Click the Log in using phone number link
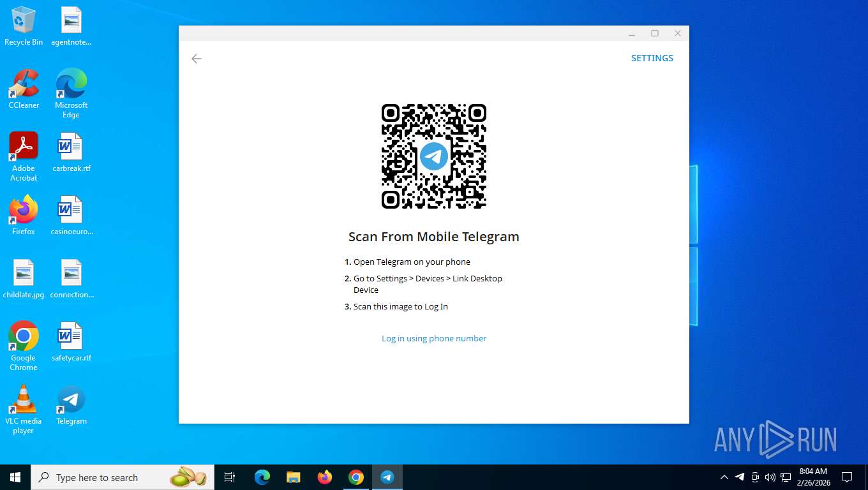The width and height of the screenshot is (868, 490). click(434, 339)
